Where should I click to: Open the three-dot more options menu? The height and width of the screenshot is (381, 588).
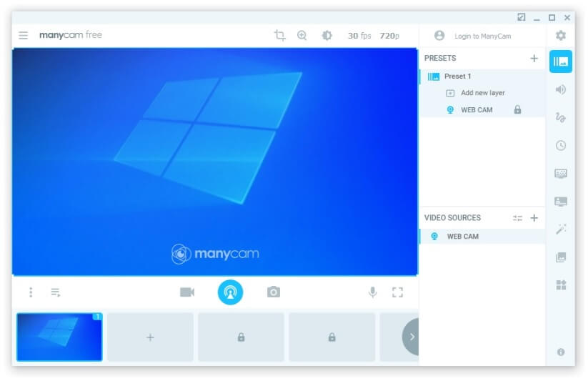31,292
